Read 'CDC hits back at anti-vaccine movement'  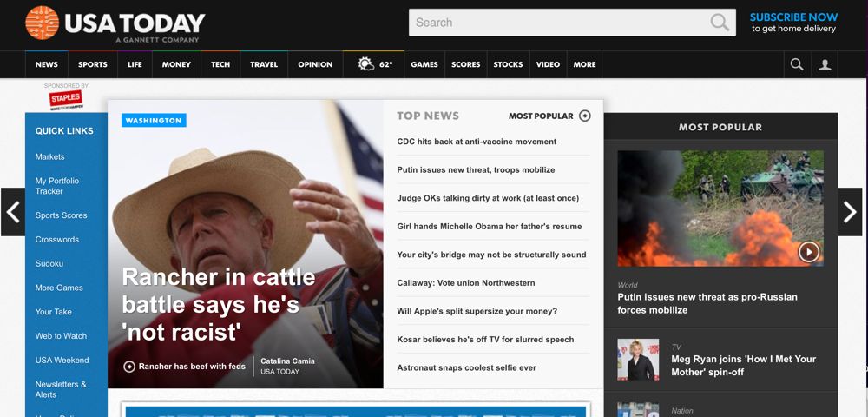[477, 142]
